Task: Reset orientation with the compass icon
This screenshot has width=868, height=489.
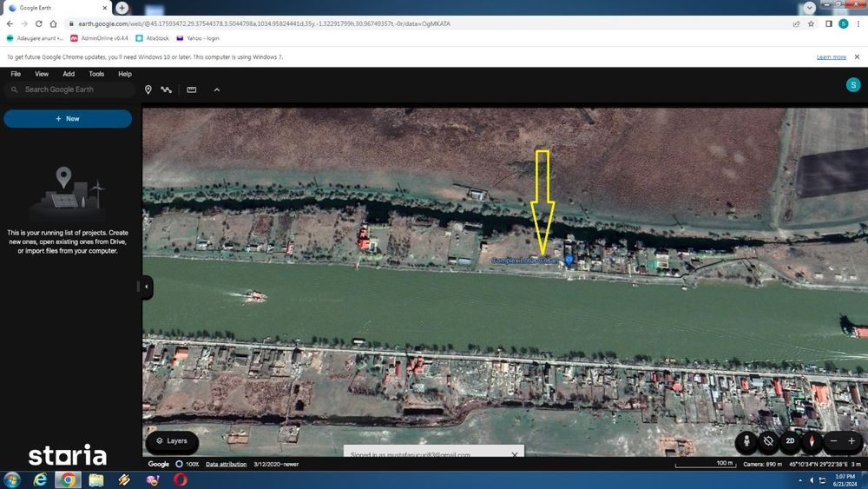Action: (x=812, y=441)
